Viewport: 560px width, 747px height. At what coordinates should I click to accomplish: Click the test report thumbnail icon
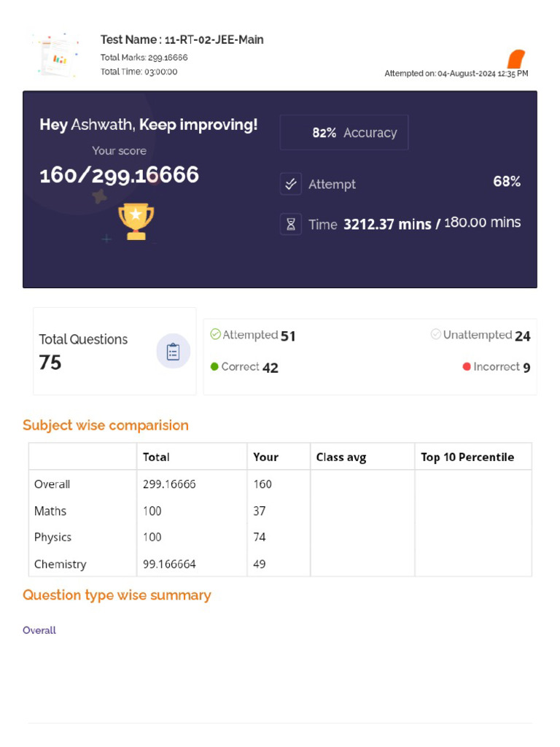tap(57, 55)
